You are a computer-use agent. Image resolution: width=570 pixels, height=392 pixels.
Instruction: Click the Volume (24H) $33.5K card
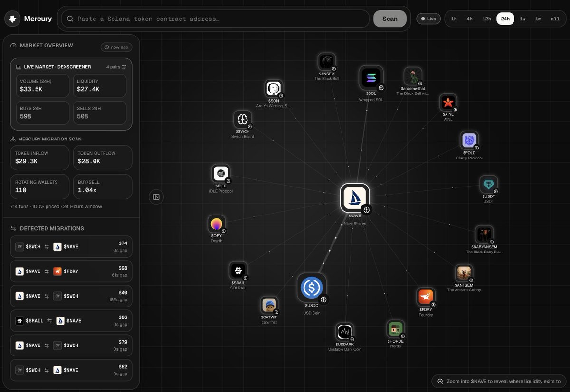(x=43, y=85)
